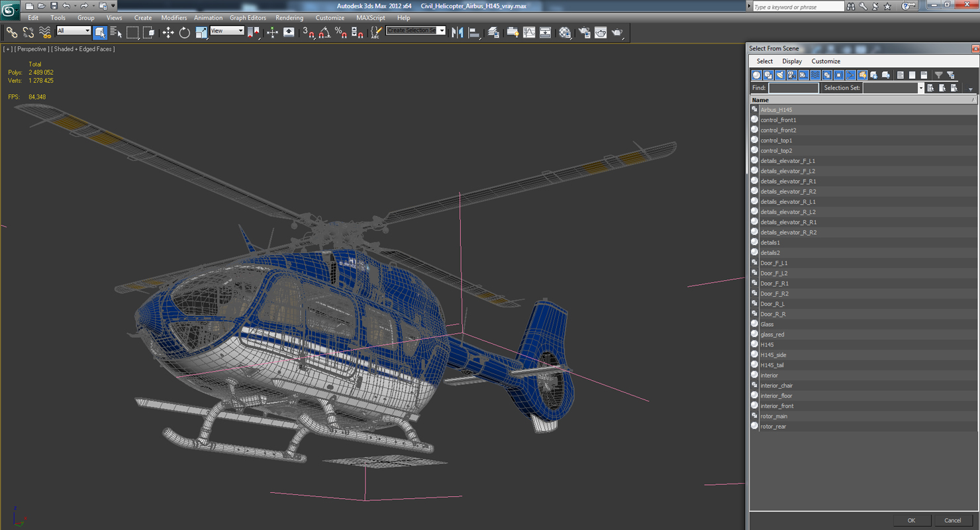Select the Select and Link tool

[12, 32]
